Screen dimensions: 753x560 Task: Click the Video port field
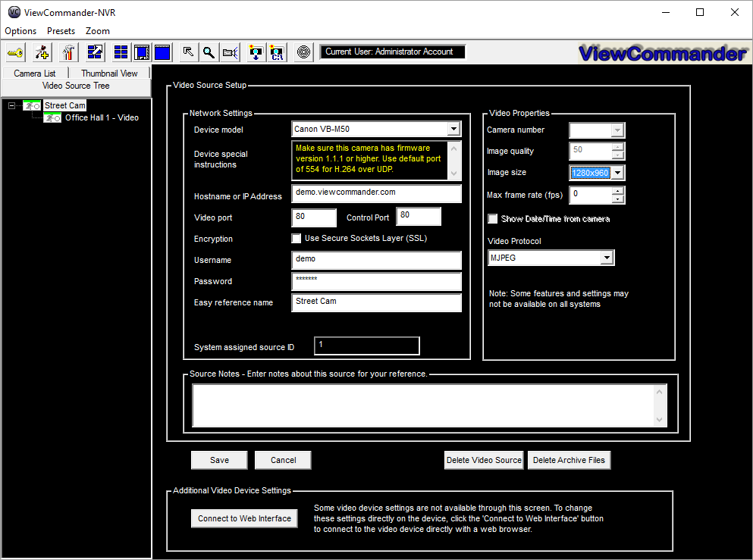pos(314,217)
